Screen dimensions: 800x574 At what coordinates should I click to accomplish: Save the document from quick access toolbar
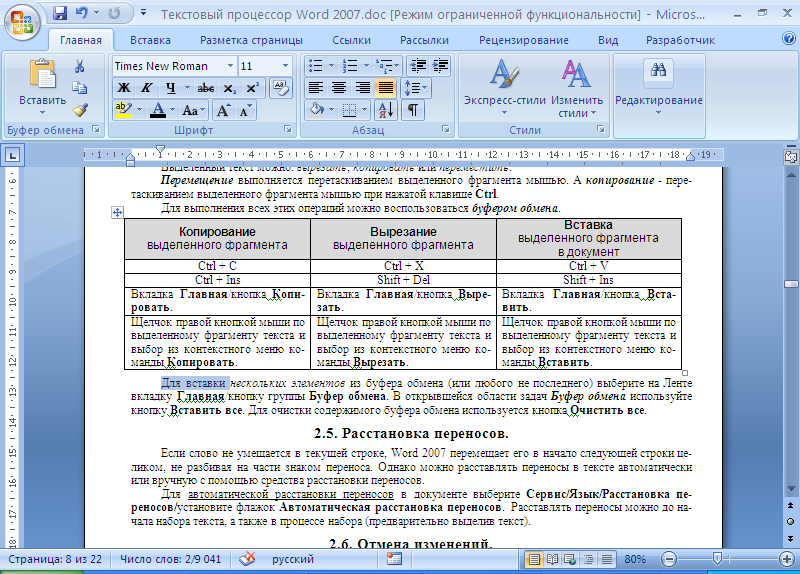[60, 13]
